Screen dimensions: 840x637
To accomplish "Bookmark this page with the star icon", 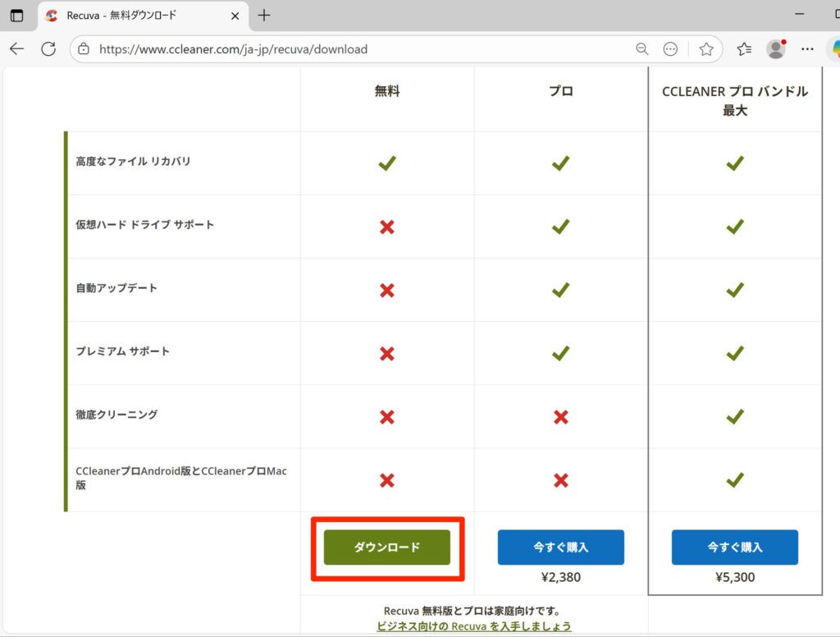I will point(705,49).
